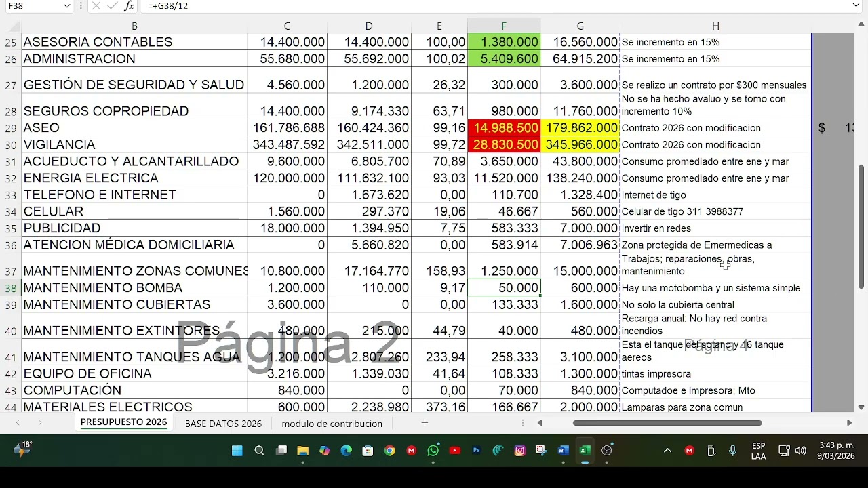Viewport: 868px width, 488px height.
Task: Open WhatsApp from taskbar
Action: [433, 451]
